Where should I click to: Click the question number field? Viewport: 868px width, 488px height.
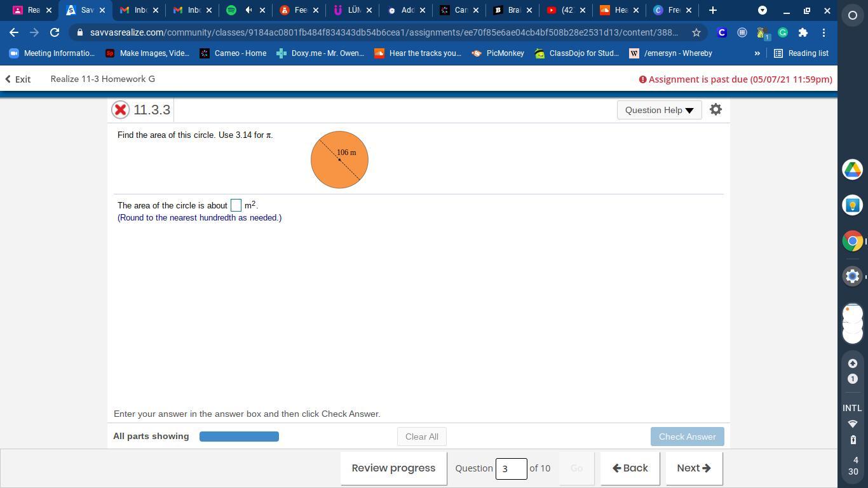(511, 469)
